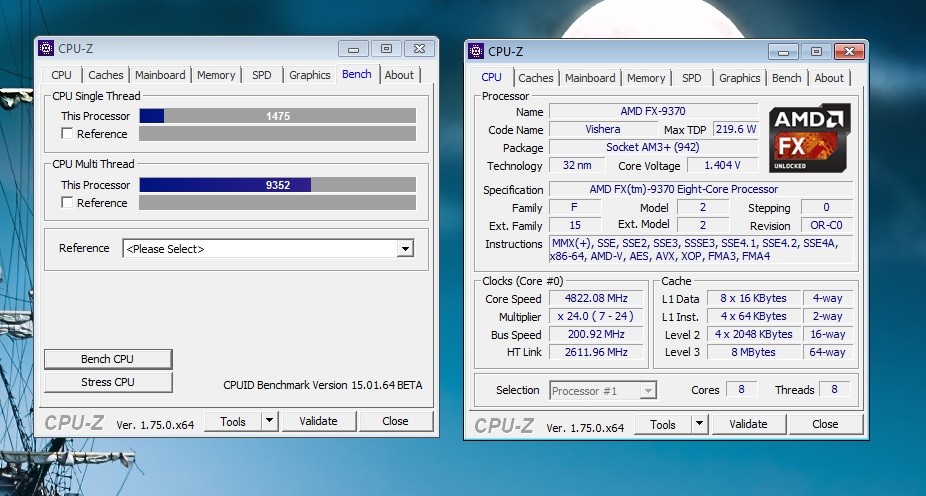Click the Specification field AMD FX(tm)-9370 Eight-Core Processor
Viewport: 926px width, 496px height.
coord(701,190)
